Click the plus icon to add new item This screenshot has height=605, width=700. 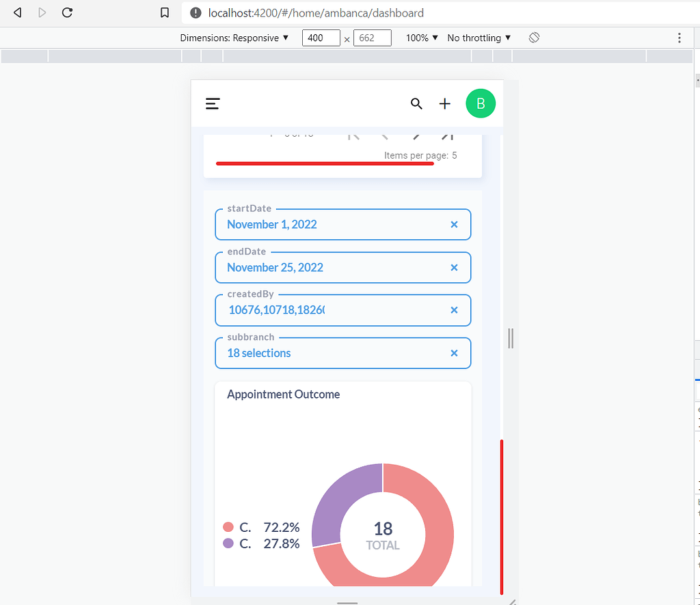[x=444, y=103]
